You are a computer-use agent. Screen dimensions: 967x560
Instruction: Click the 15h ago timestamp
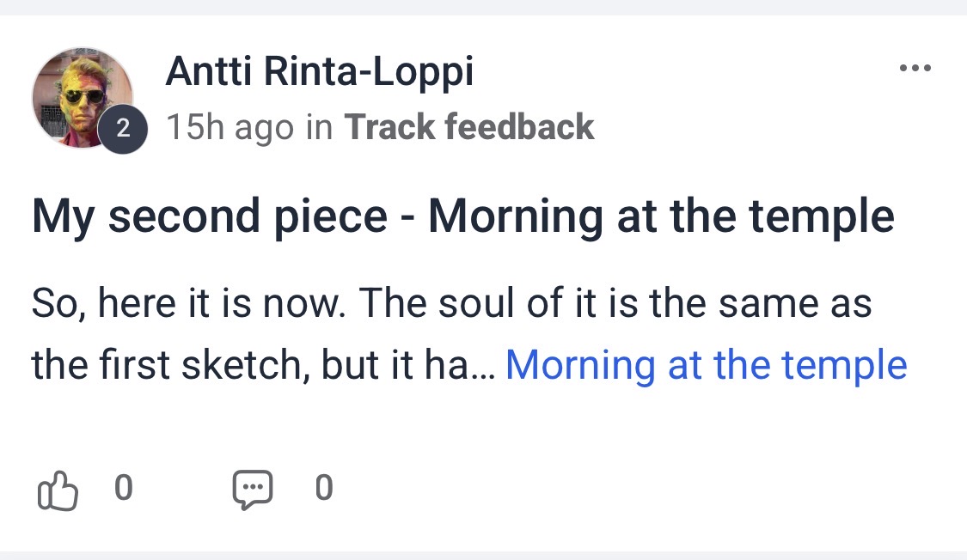click(230, 127)
